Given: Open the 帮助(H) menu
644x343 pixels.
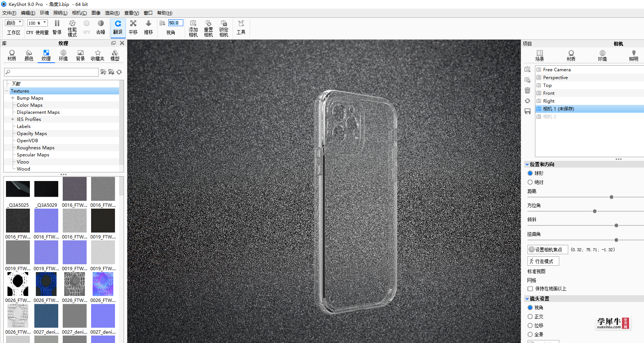Looking at the screenshot, I should click(x=165, y=13).
